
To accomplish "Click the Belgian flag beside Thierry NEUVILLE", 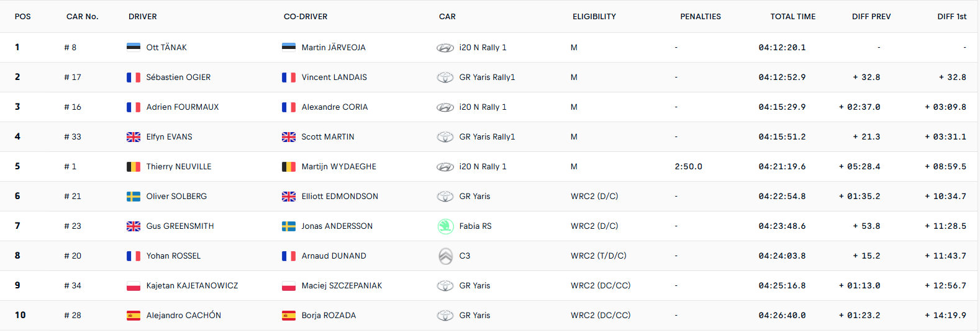I will [134, 166].
